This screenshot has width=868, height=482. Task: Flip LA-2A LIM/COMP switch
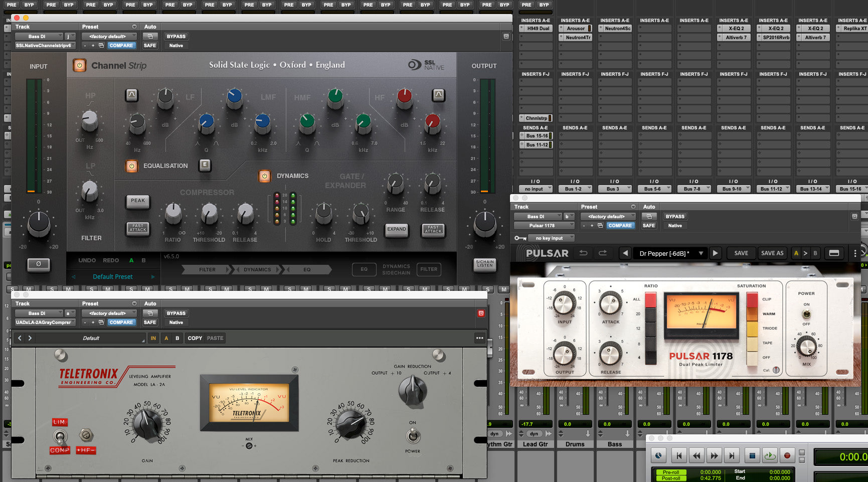[x=60, y=437]
